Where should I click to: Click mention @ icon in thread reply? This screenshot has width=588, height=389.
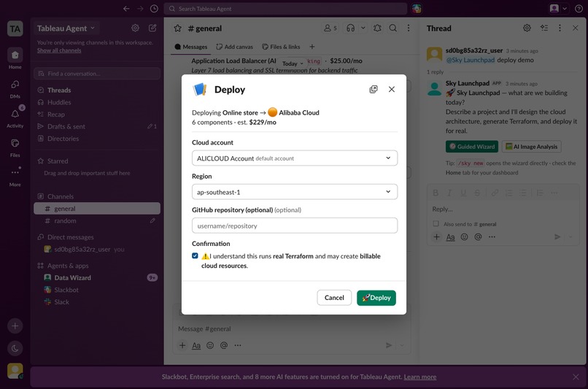click(x=478, y=236)
